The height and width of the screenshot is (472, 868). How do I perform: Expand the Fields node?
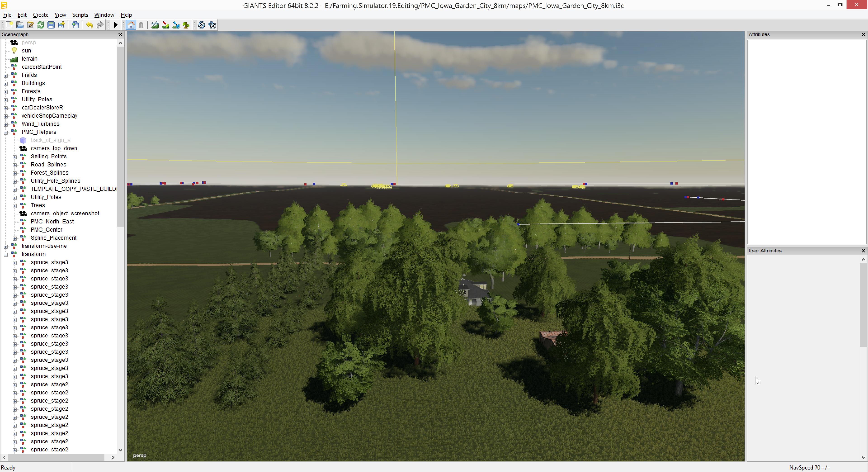pos(6,76)
